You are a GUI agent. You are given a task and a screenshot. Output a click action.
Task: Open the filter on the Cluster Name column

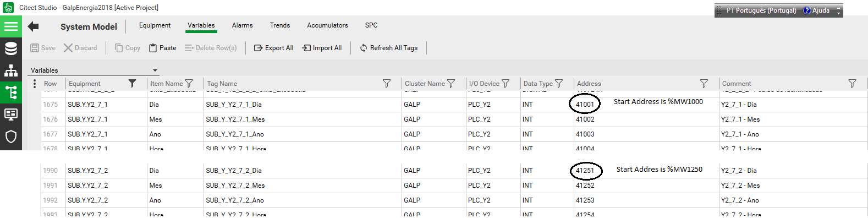pyautogui.click(x=451, y=84)
